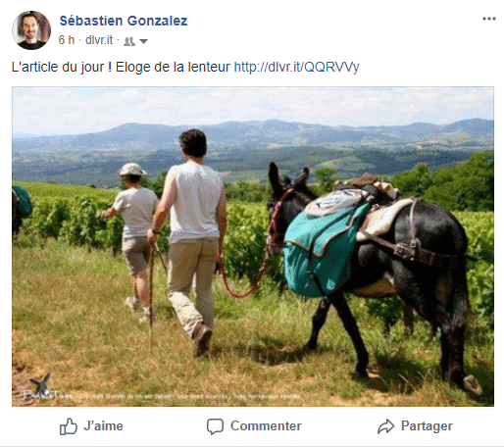Select the Partager label
504x447 pixels.
tap(427, 425)
